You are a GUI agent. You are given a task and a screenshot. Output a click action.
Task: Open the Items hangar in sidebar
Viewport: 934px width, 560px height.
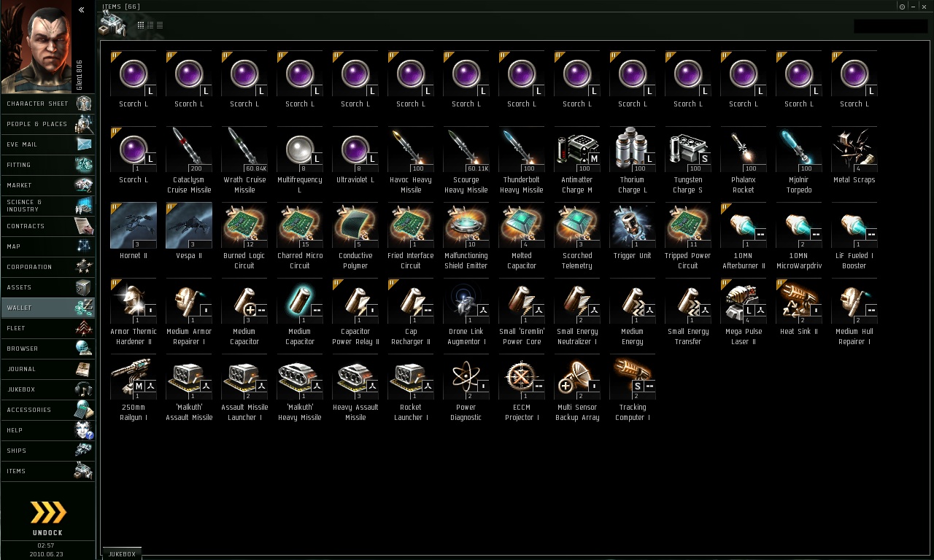tap(47, 471)
